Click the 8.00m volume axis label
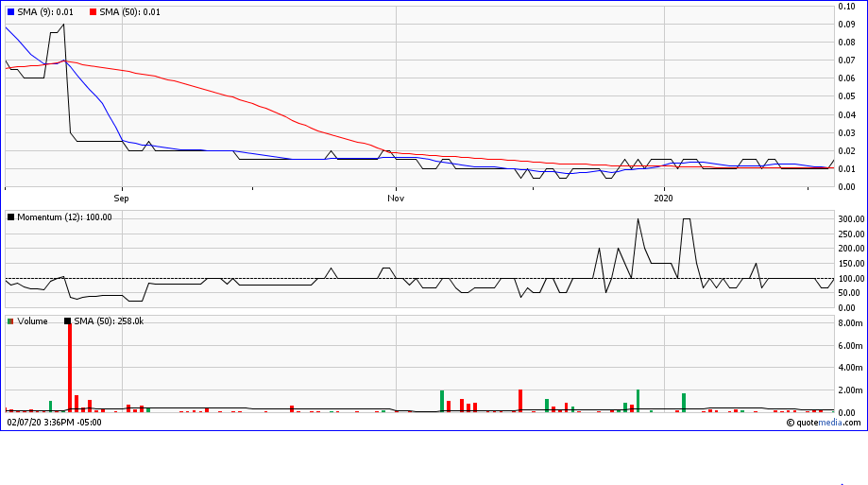The image size is (868, 485). 849,323
